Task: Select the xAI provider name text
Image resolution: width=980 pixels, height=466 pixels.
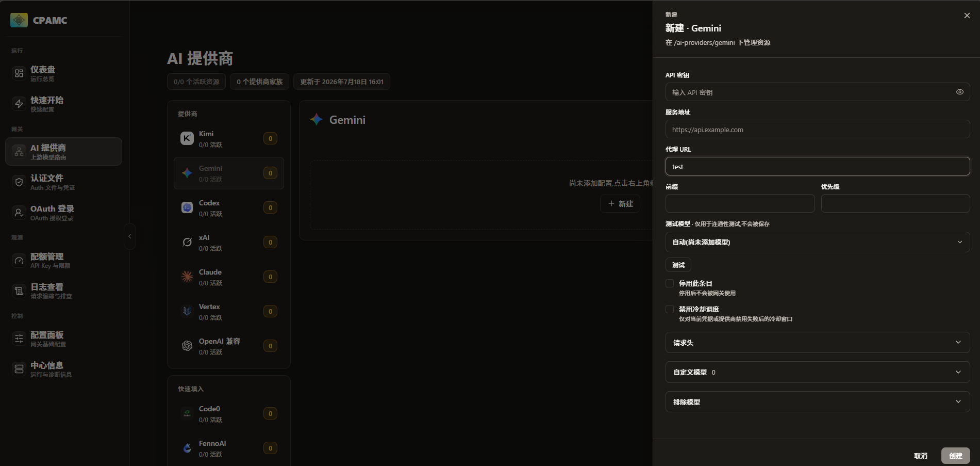Action: tap(204, 237)
